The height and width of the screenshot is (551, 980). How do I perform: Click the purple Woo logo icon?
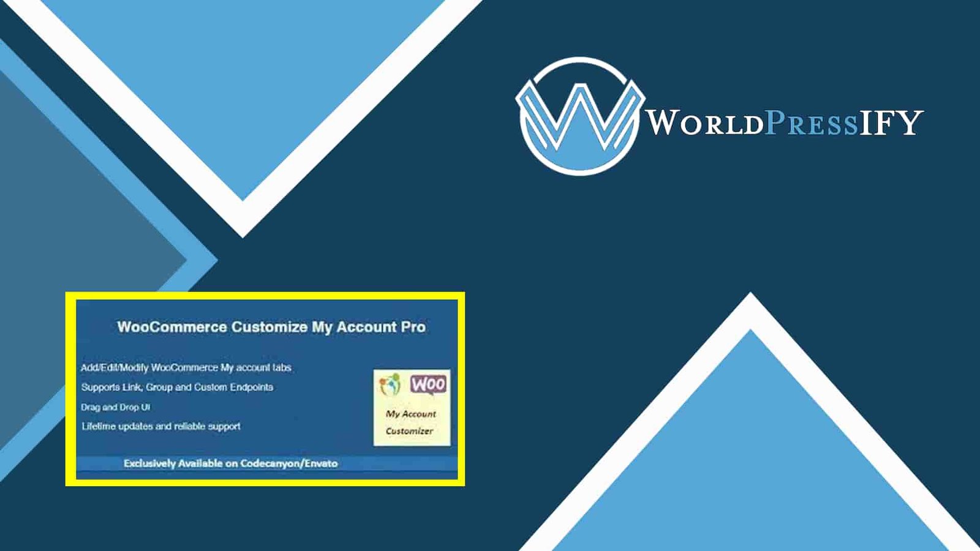(429, 384)
